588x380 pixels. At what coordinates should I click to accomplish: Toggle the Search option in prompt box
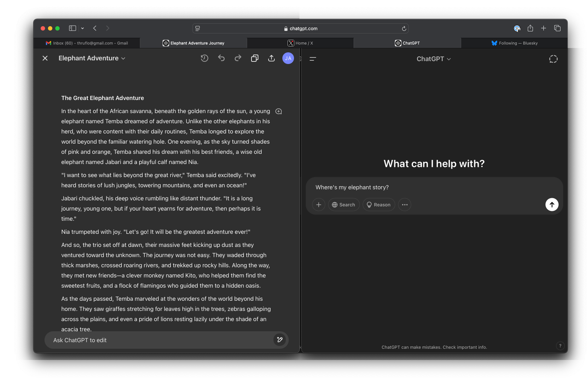pos(343,205)
